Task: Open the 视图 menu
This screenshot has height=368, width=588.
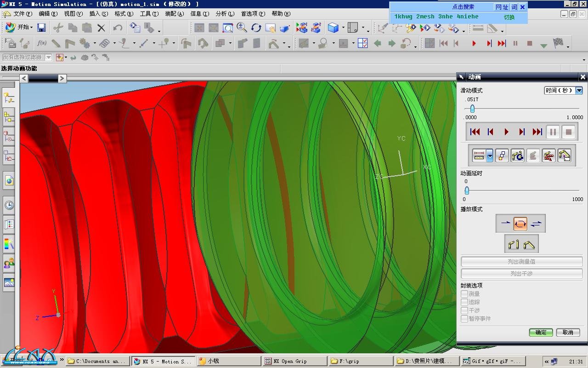Action: [x=73, y=14]
